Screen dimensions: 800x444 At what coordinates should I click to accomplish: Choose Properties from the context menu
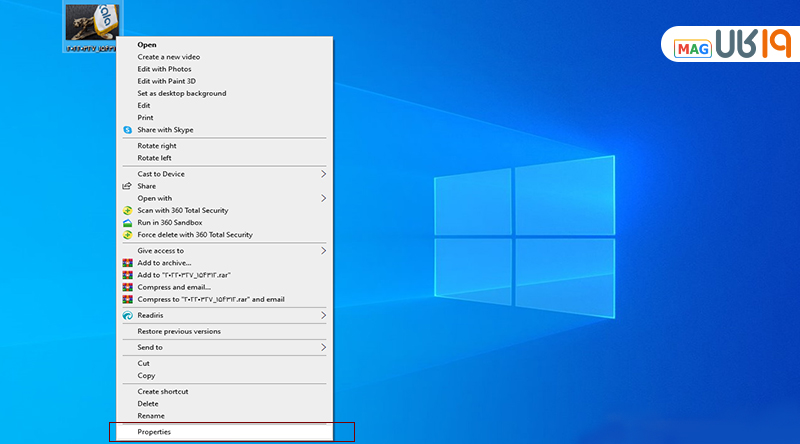pyautogui.click(x=154, y=432)
